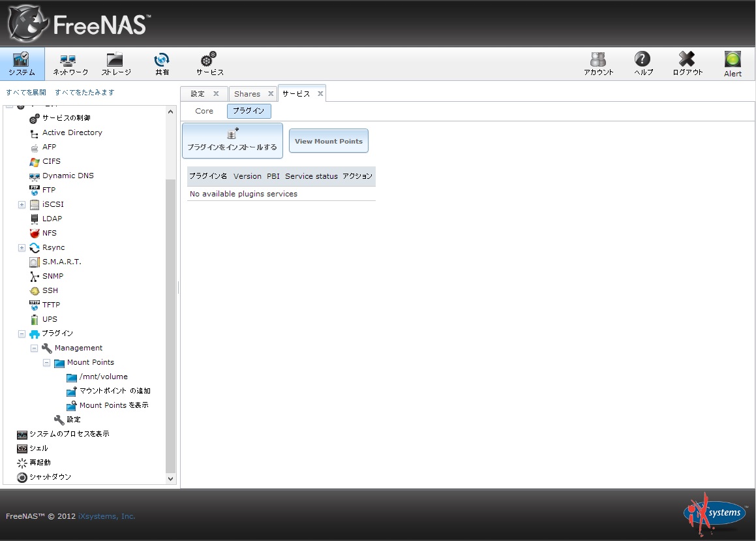Open the FTP service icon
The height and width of the screenshot is (541, 756).
34,191
